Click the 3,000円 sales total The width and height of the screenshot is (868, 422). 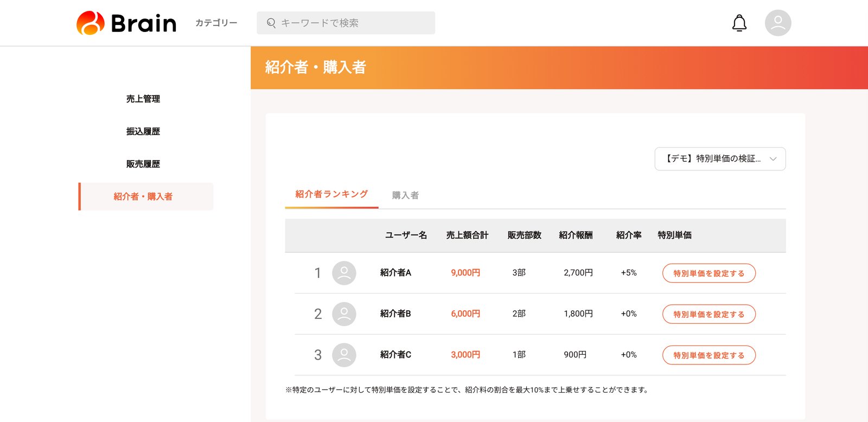(x=465, y=354)
